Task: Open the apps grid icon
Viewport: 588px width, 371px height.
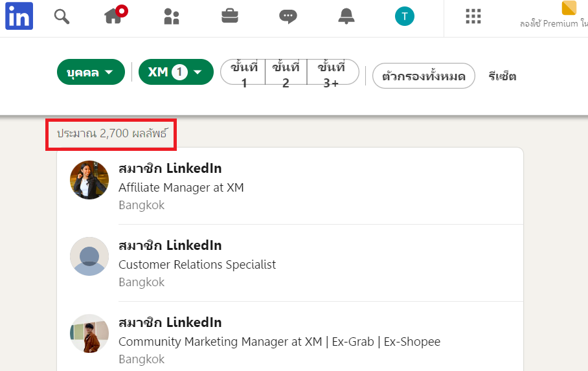Action: (473, 16)
